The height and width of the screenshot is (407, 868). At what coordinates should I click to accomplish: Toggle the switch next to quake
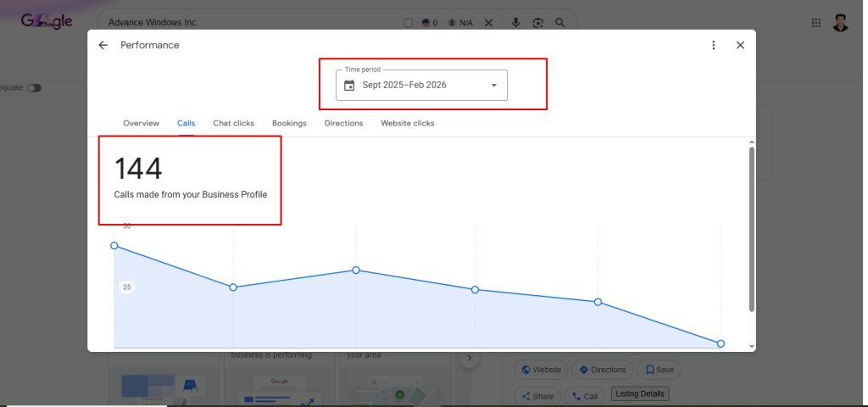point(34,88)
